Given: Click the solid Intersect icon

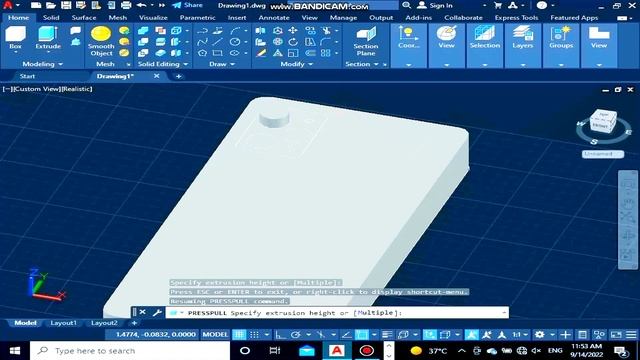Looking at the screenshot, I should pos(143,53).
